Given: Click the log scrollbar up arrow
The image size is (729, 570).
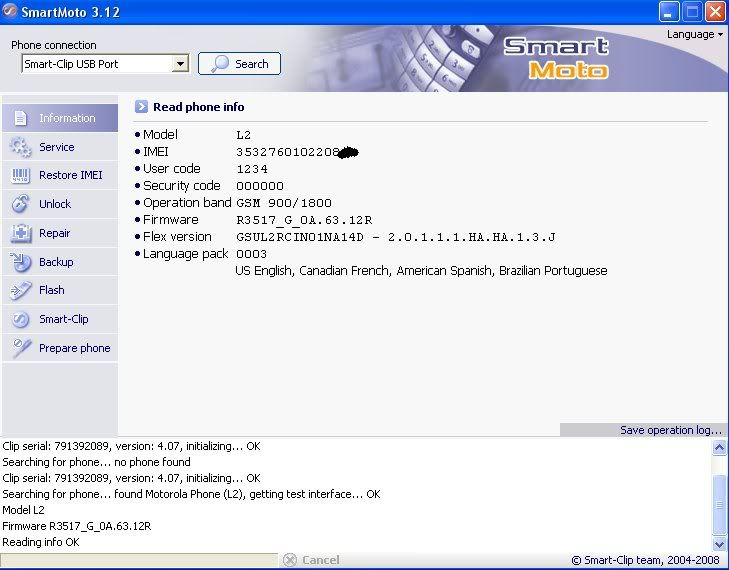Looking at the screenshot, I should pos(719,448).
